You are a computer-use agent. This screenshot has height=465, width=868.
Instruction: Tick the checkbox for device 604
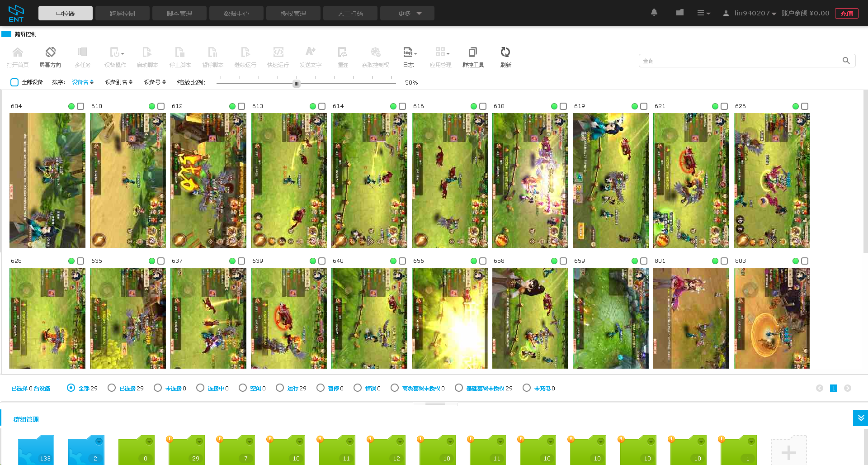click(x=80, y=106)
